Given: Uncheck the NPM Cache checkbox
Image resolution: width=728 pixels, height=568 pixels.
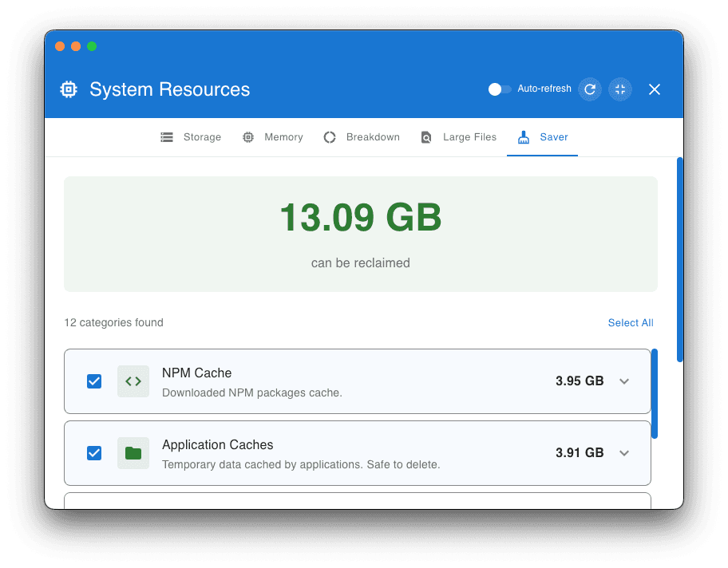Looking at the screenshot, I should (94, 381).
